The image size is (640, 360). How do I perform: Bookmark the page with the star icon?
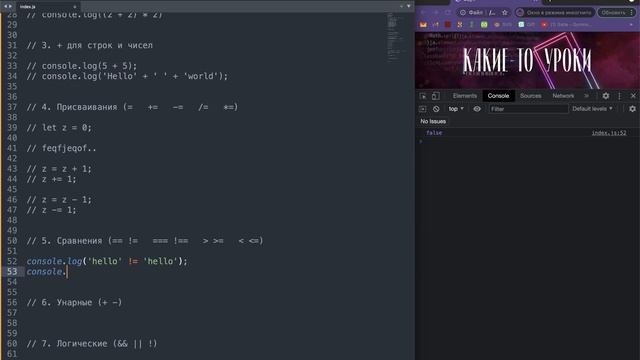505,13
